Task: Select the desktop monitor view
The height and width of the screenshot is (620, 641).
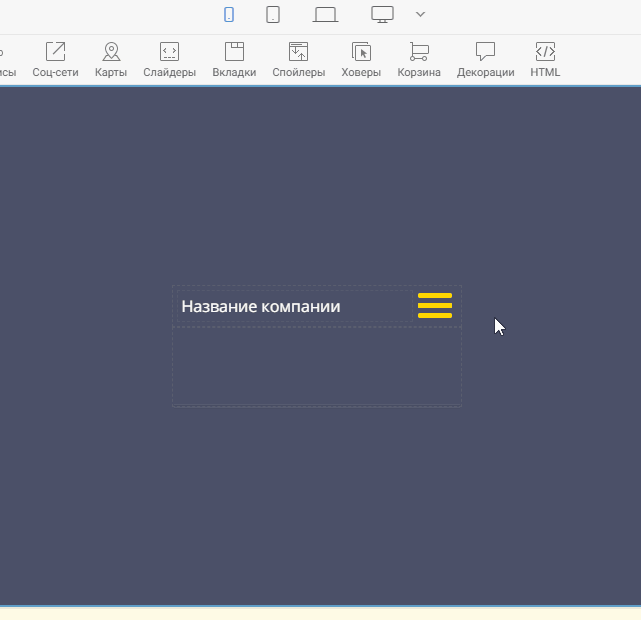Action: click(382, 15)
